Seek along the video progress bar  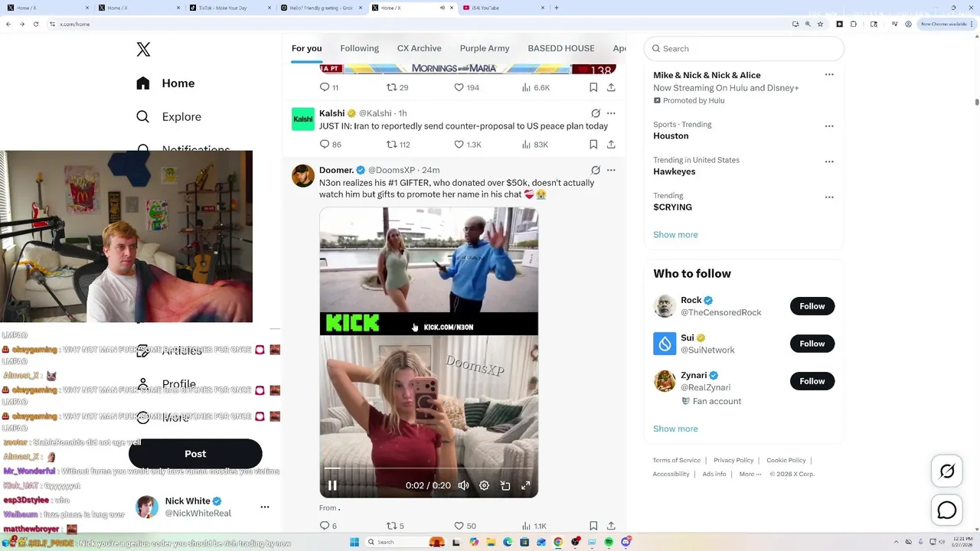coord(429,468)
